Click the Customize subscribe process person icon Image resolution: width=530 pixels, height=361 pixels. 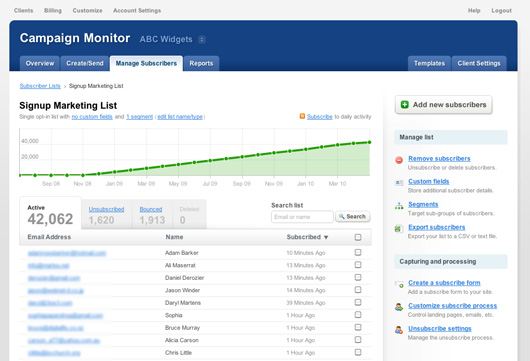point(399,307)
